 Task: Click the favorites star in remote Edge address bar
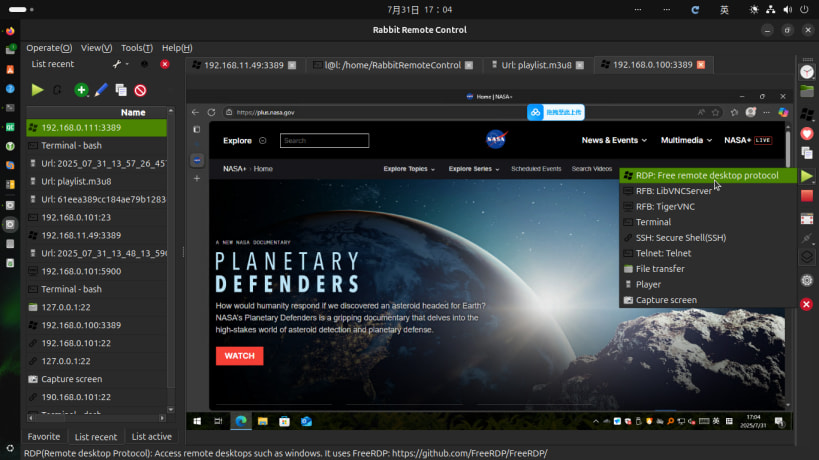[x=715, y=112]
